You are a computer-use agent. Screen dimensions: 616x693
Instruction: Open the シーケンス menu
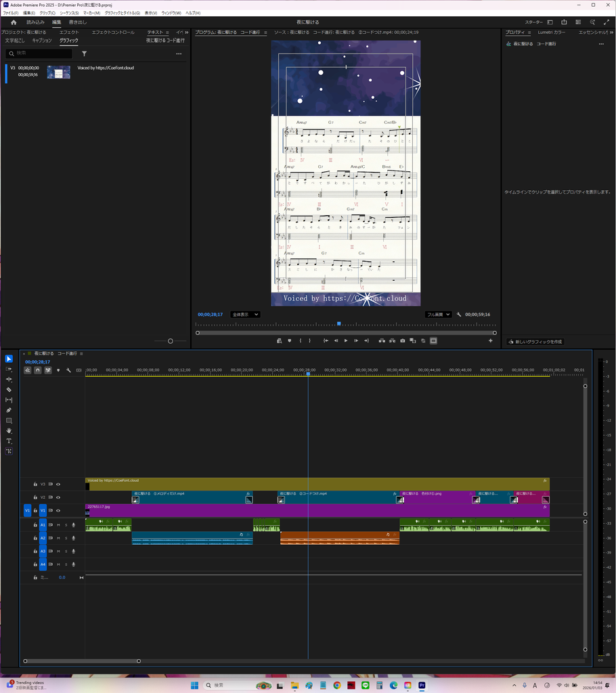click(x=69, y=13)
